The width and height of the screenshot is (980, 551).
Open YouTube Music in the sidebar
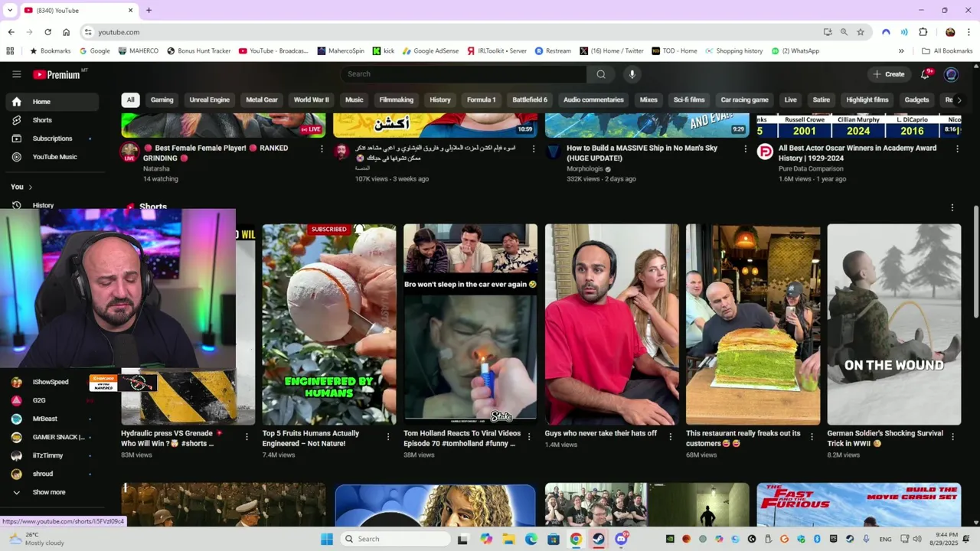(x=52, y=157)
